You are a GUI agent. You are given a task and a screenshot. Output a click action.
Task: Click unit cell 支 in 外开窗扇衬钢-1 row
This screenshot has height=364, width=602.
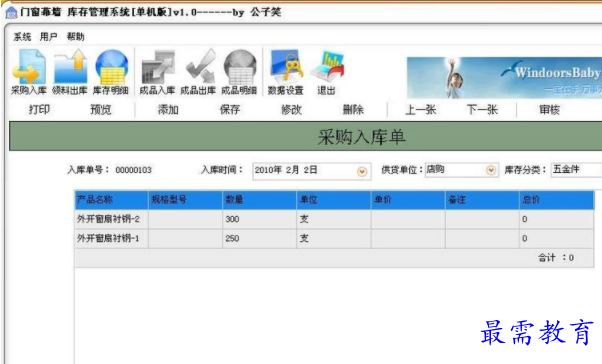tap(334, 238)
